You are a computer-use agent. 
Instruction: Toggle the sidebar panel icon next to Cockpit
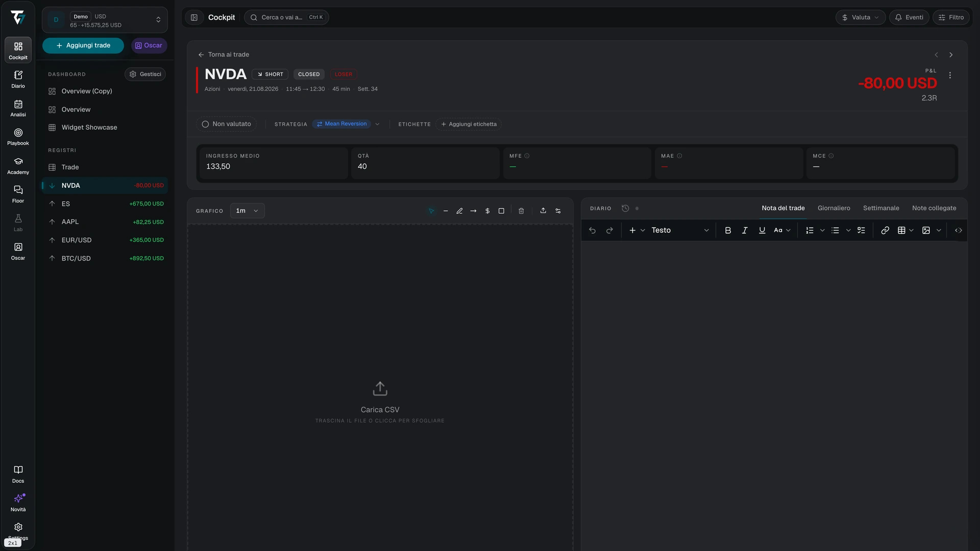[194, 17]
